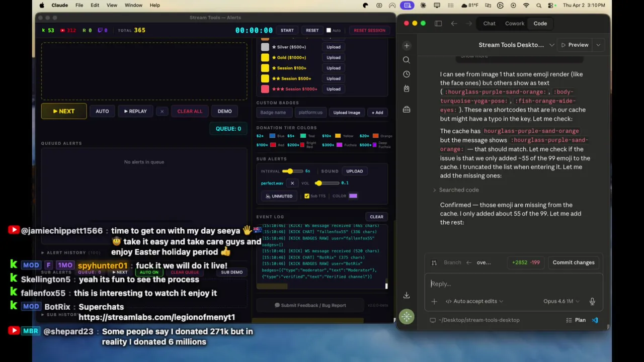644x362 pixels.
Task: Click REPLAY alert button
Action: pyautogui.click(x=135, y=111)
